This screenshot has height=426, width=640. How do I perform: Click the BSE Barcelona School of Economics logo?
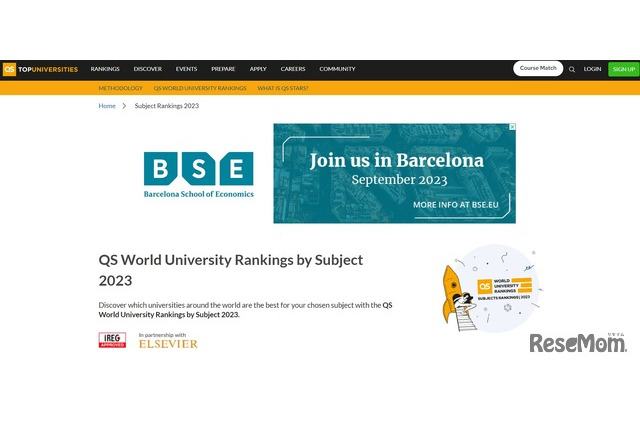(198, 174)
